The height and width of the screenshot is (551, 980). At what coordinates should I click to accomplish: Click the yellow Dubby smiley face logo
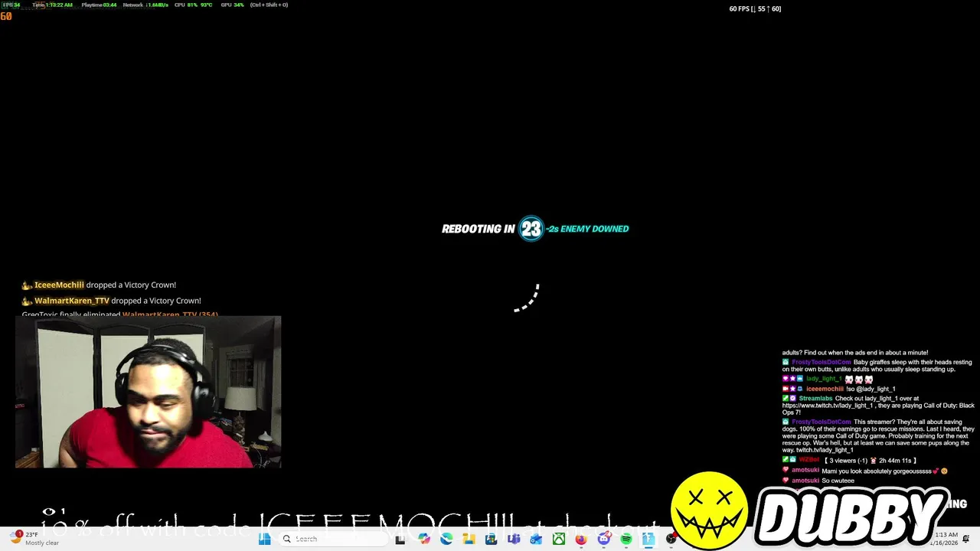(709, 510)
